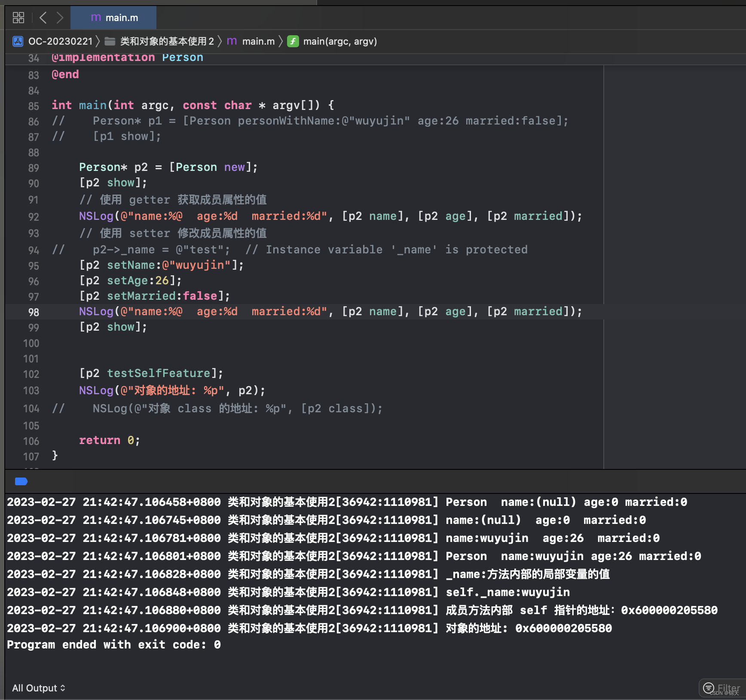Click the blue breakpoint toggle in debug bar
Viewport: 746px width, 700px height.
pyautogui.click(x=21, y=481)
